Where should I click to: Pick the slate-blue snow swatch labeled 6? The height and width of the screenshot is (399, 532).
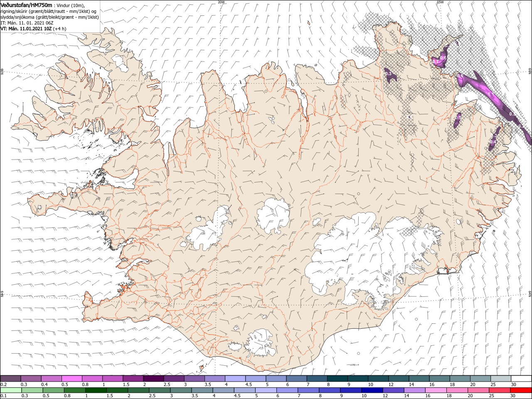296,378
